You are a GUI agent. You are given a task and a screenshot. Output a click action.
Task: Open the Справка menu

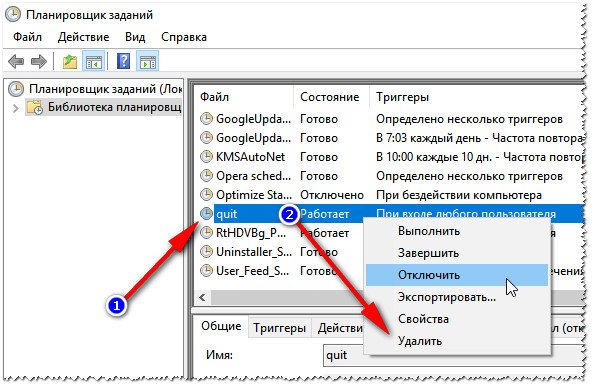pos(184,37)
